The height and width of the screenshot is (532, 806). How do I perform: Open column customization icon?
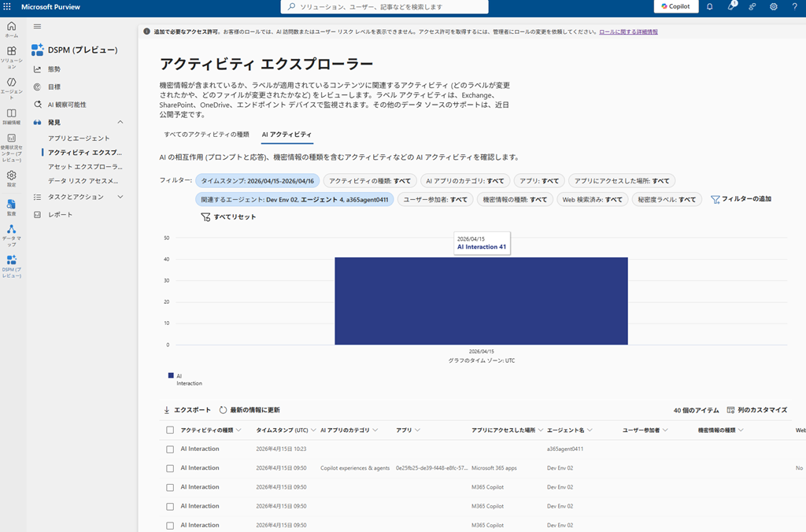click(731, 410)
